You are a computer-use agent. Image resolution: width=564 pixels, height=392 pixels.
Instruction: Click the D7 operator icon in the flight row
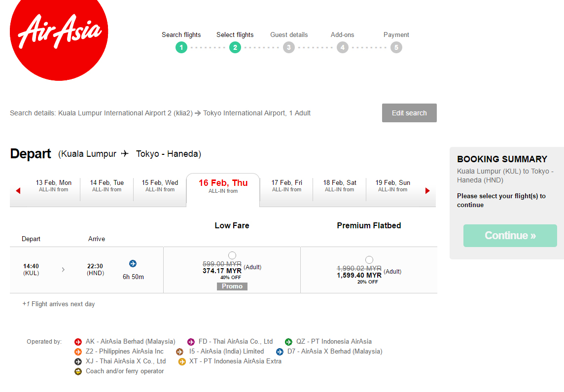click(x=133, y=264)
